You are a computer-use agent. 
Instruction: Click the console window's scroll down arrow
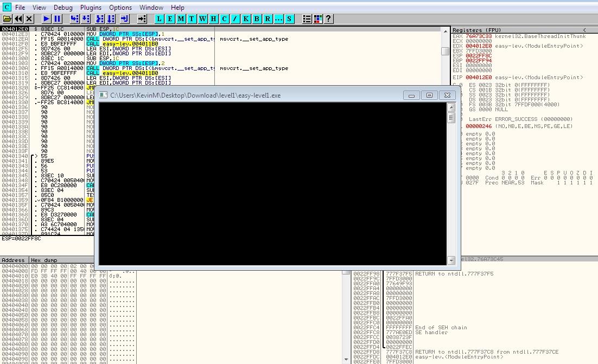(x=451, y=260)
